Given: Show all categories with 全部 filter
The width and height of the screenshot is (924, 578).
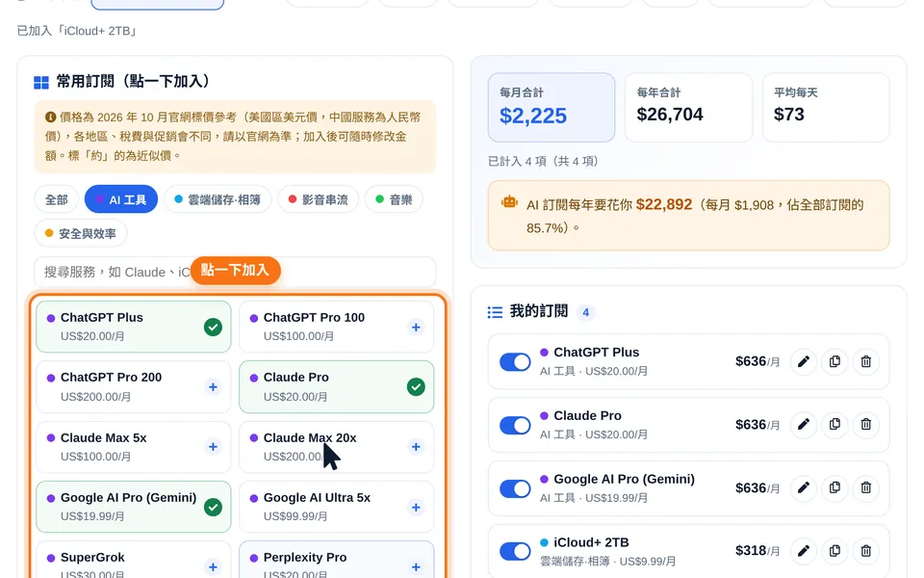Looking at the screenshot, I should pyautogui.click(x=57, y=199).
